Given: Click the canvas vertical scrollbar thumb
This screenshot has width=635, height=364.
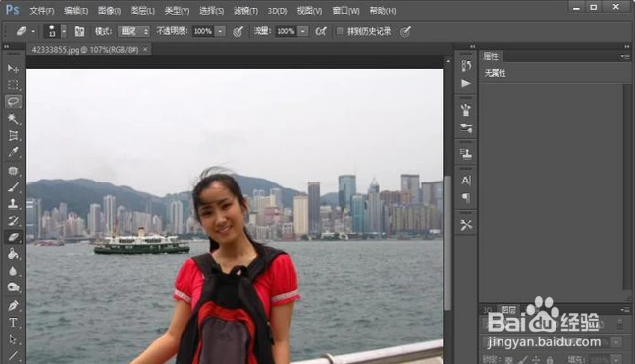Looking at the screenshot, I should 448,243.
